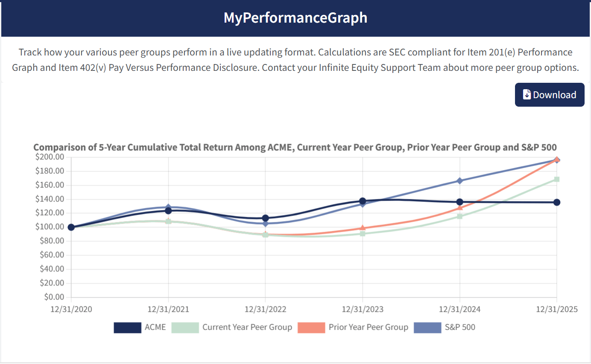Select the S&P 500 diamond marker at 12/31/2024

[x=459, y=181]
